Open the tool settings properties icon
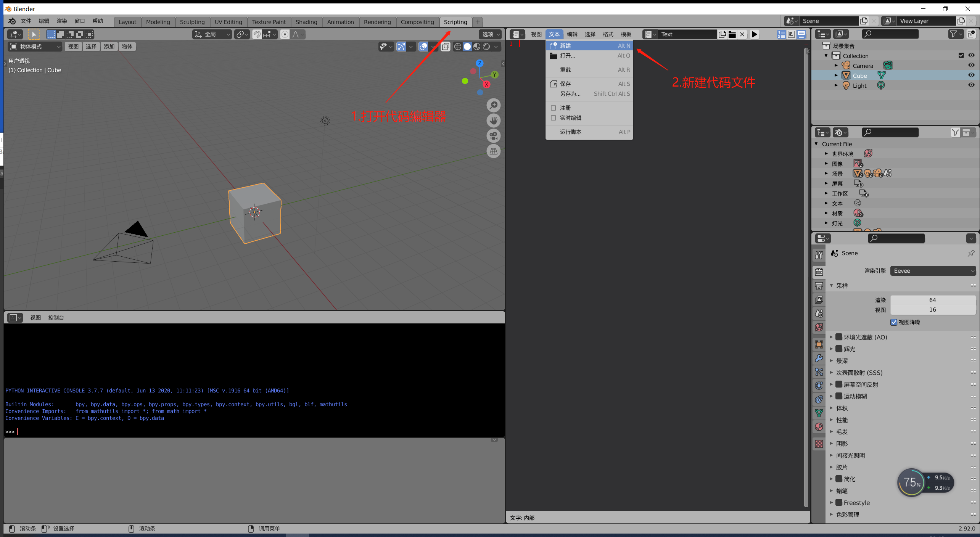The image size is (980, 537). click(819, 255)
